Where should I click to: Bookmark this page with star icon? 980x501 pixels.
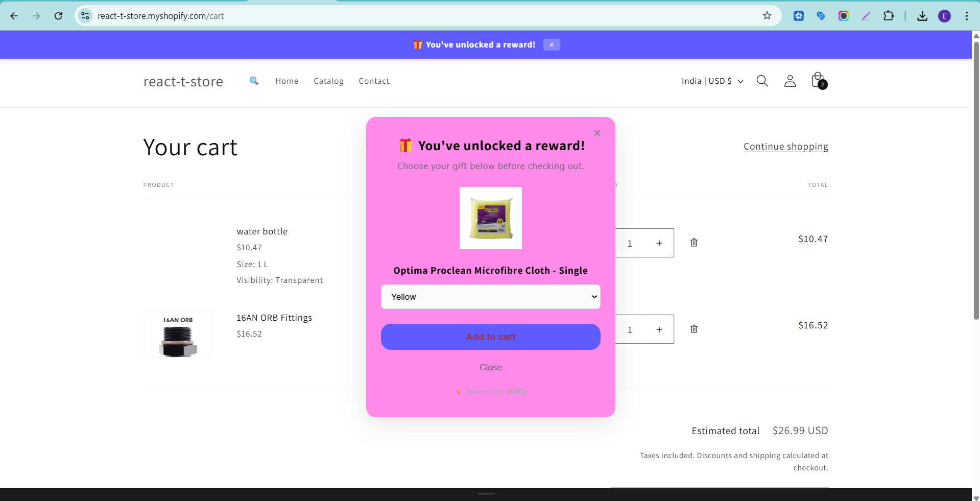pos(767,16)
